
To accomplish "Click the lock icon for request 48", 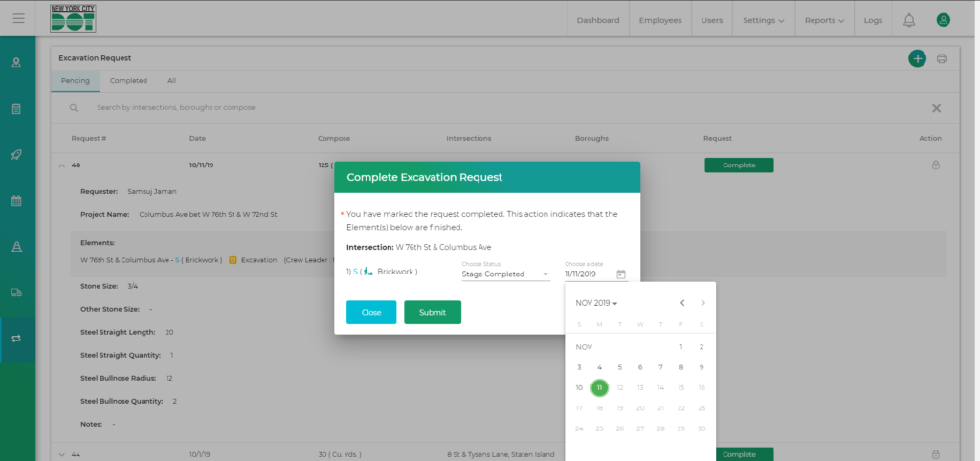I will point(935,165).
